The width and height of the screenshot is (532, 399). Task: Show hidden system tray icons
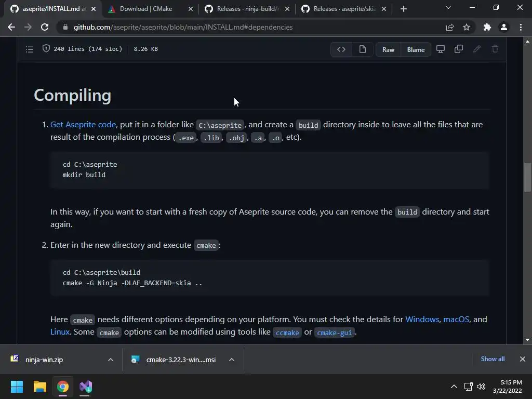[x=454, y=387]
